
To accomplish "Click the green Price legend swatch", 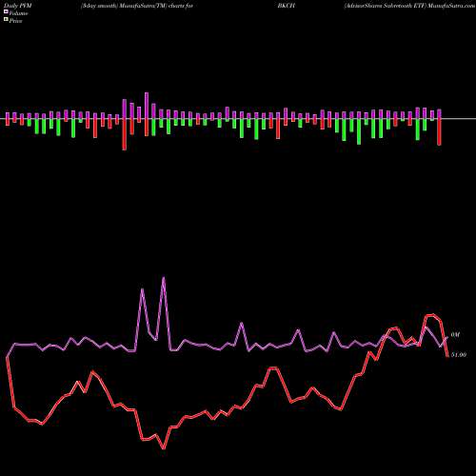I will [x=6, y=20].
